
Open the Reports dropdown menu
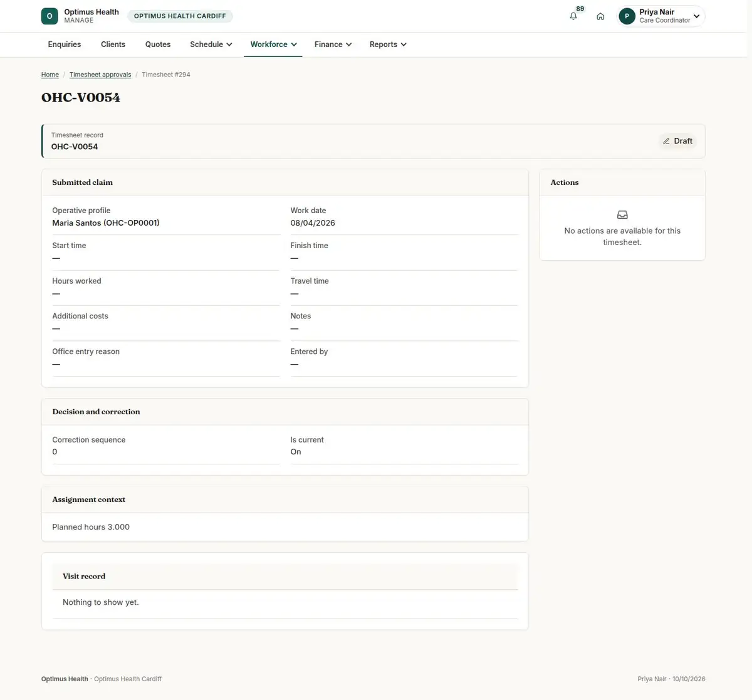(x=388, y=44)
